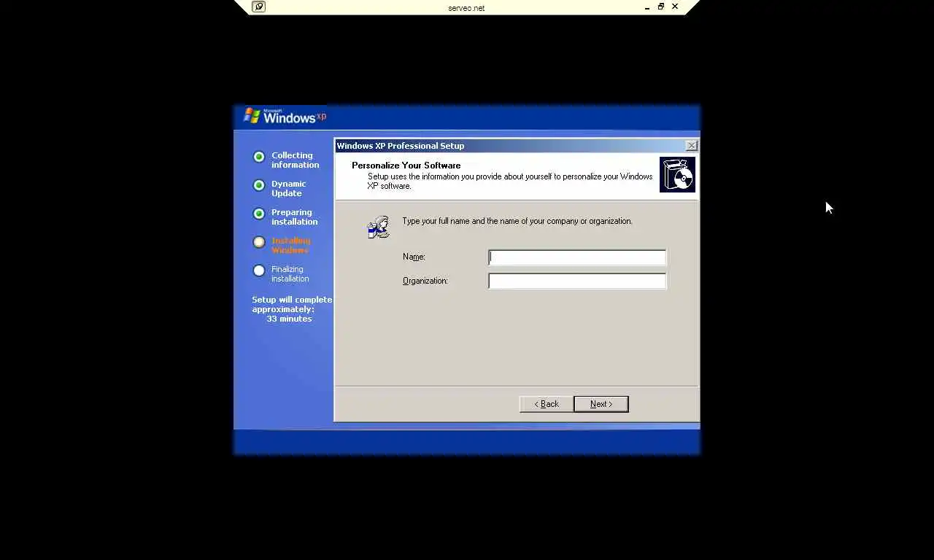934x560 pixels.
Task: Click the software box and CD icon
Action: (x=677, y=175)
